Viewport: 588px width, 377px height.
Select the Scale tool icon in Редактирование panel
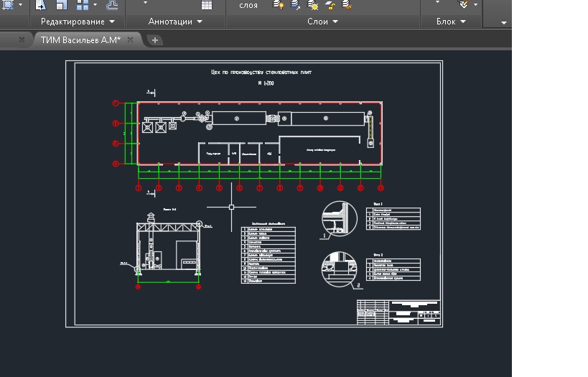point(62,5)
